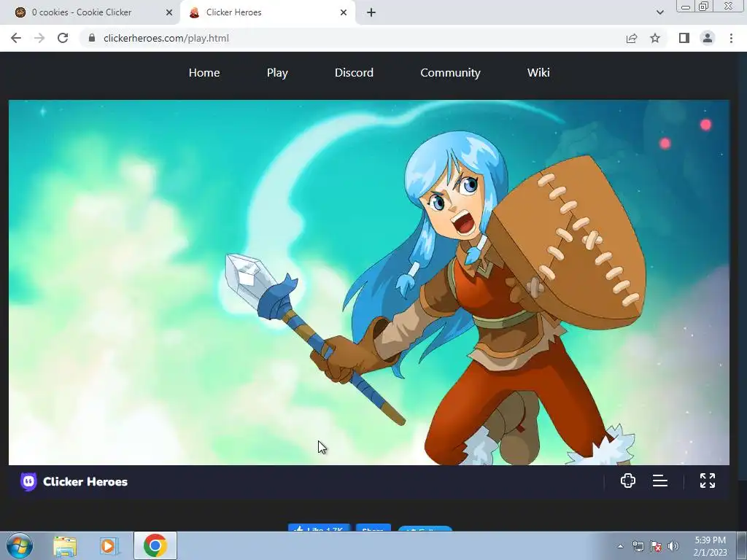Open the taskbar clock showing 5:39 PM

coord(710,546)
